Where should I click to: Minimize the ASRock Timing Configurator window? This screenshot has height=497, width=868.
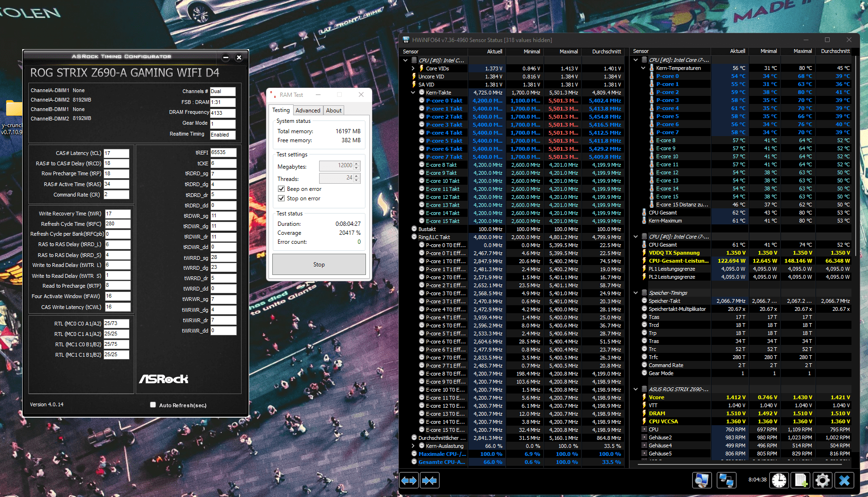click(x=226, y=57)
